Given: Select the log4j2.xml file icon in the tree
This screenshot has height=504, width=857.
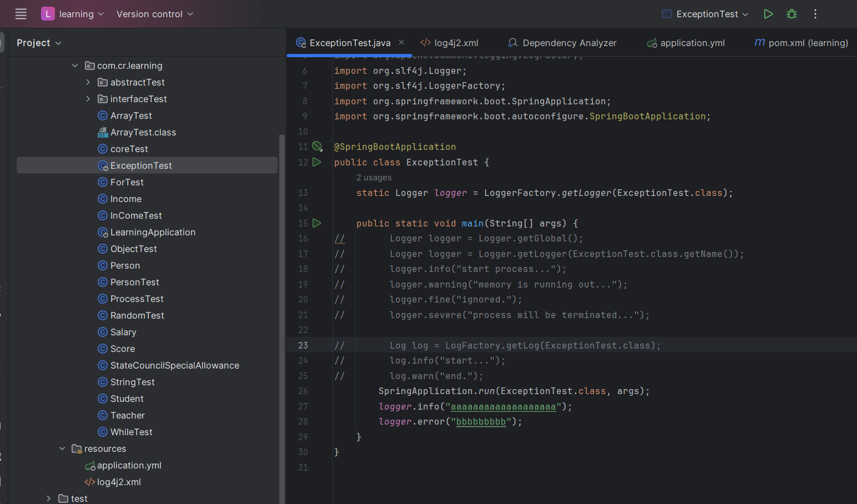Looking at the screenshot, I should [91, 482].
